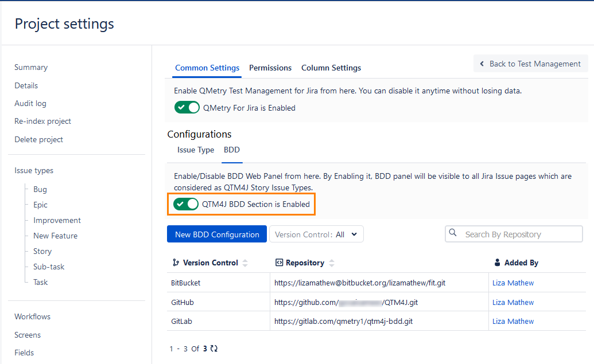The height and width of the screenshot is (364, 594).
Task: Select the Issue Type configuration tab
Action: tap(196, 150)
